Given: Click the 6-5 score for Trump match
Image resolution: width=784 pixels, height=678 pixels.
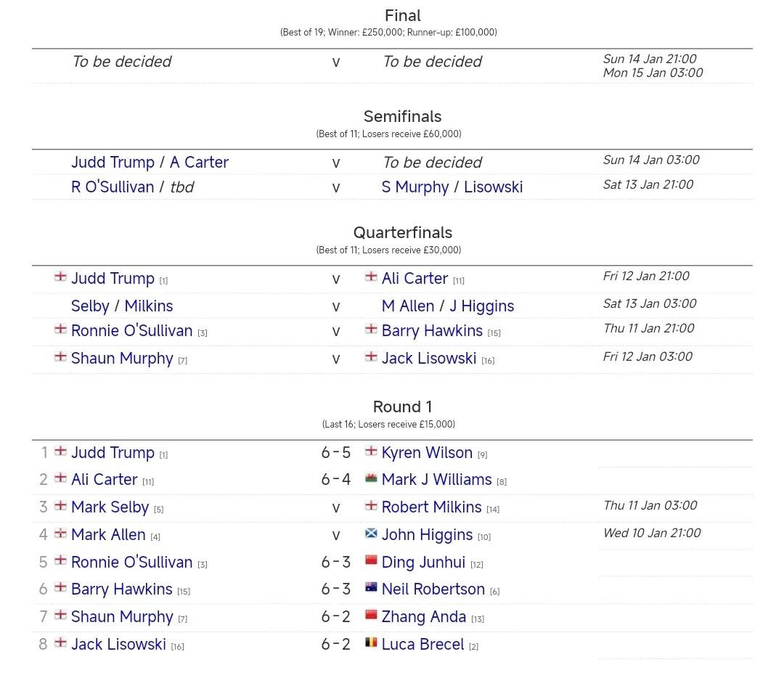Looking at the screenshot, I should (x=336, y=452).
